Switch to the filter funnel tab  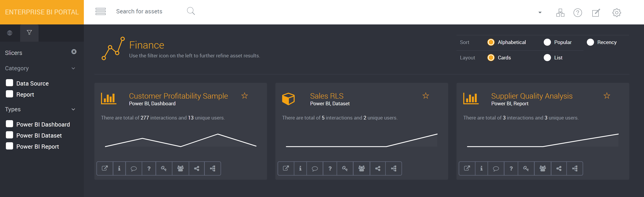[x=29, y=33]
